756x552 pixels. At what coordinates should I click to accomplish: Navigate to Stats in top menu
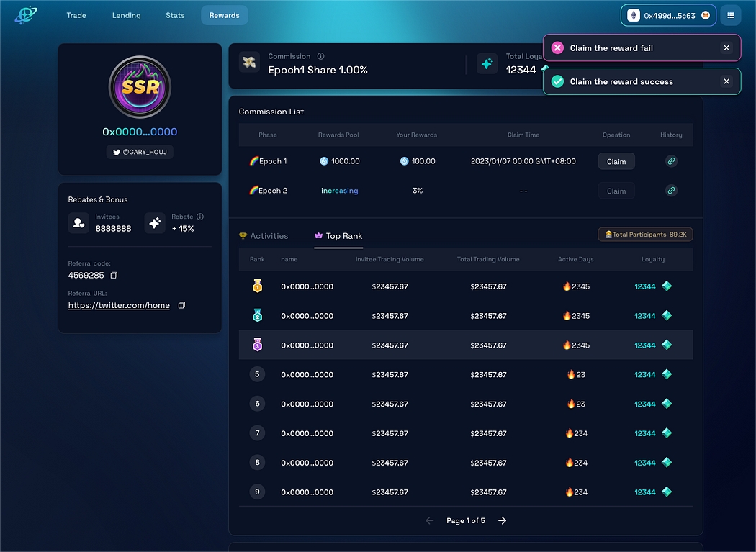[x=175, y=15]
